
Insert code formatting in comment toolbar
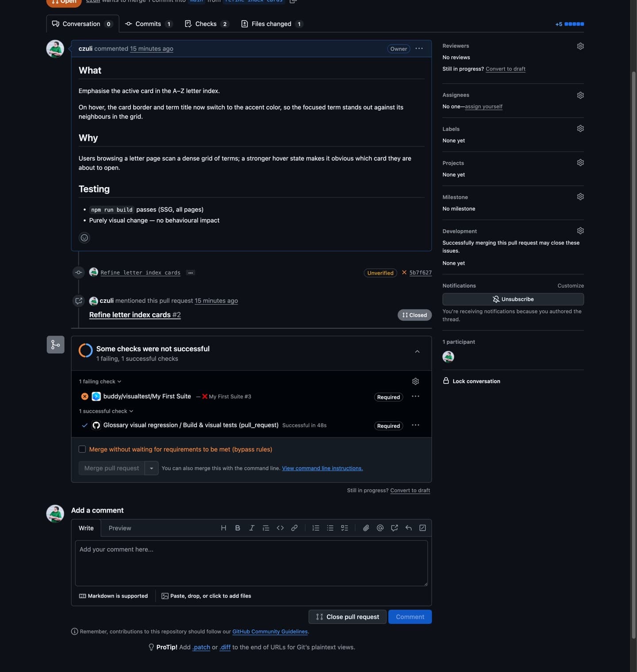280,528
